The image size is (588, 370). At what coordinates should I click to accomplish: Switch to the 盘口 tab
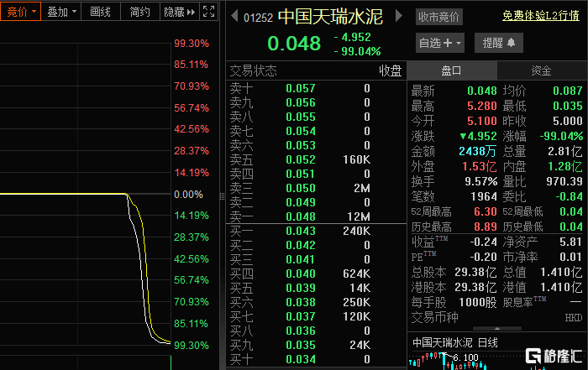pos(452,70)
